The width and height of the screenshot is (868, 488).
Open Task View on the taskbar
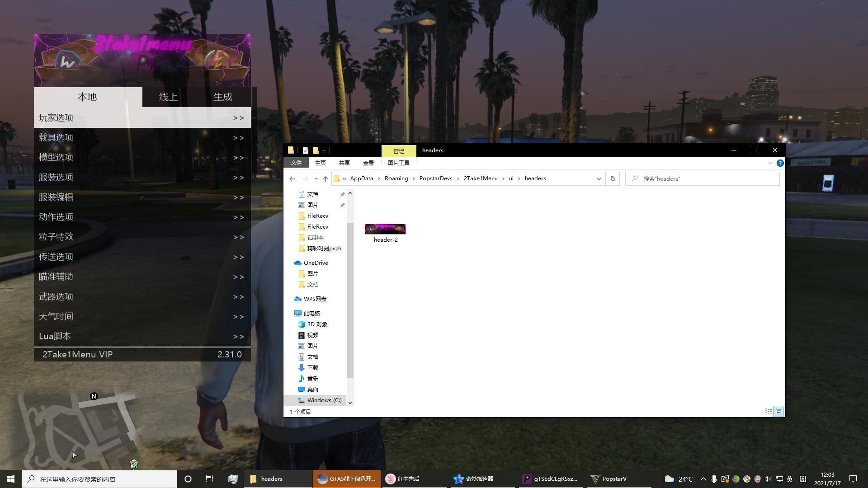pos(209,479)
